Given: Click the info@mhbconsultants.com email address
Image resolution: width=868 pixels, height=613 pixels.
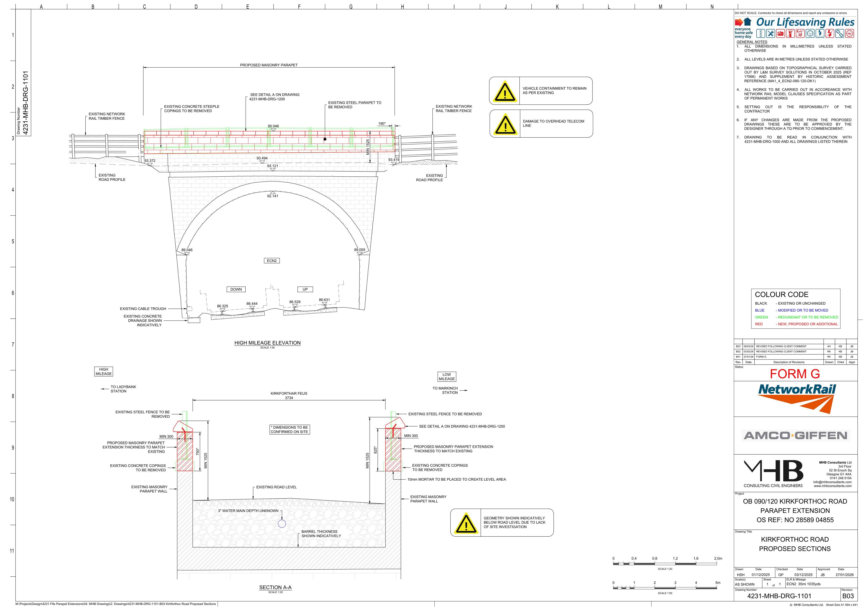Looking at the screenshot, I should click(832, 482).
